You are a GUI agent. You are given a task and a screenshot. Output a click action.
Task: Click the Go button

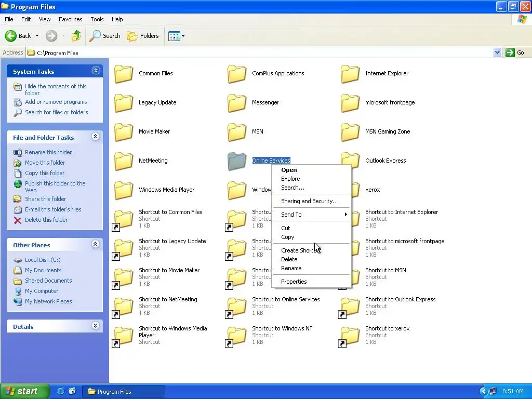point(515,52)
